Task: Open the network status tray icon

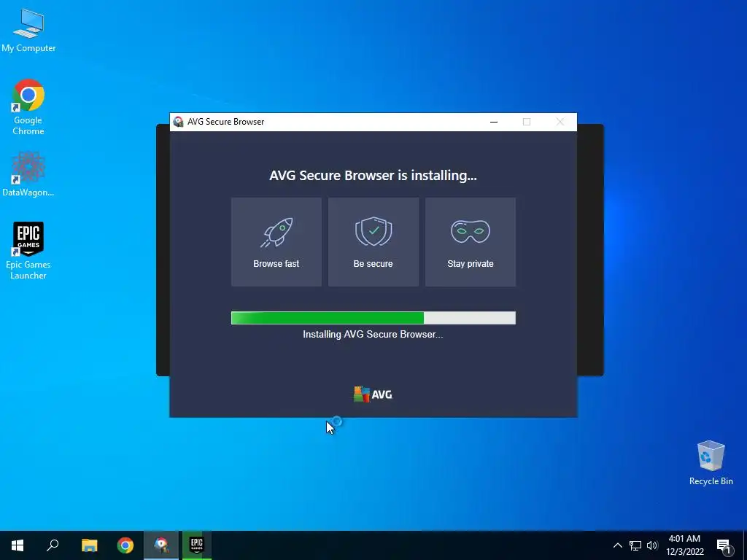Action: [x=635, y=545]
